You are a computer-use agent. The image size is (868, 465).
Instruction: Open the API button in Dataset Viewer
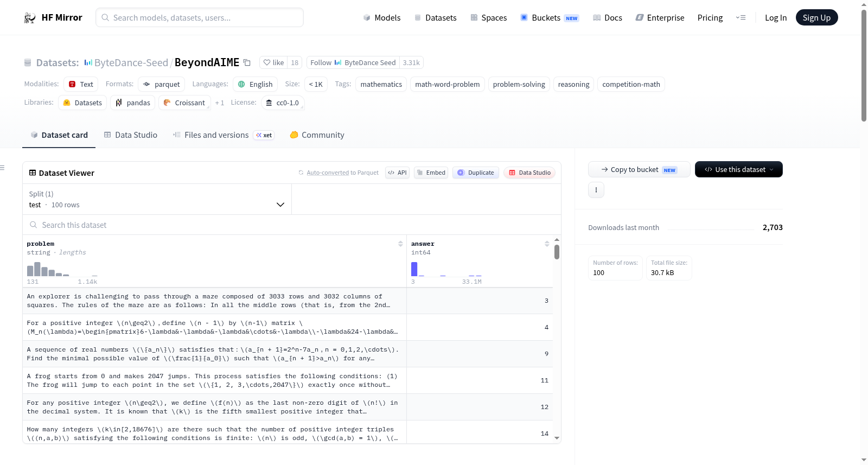click(397, 173)
